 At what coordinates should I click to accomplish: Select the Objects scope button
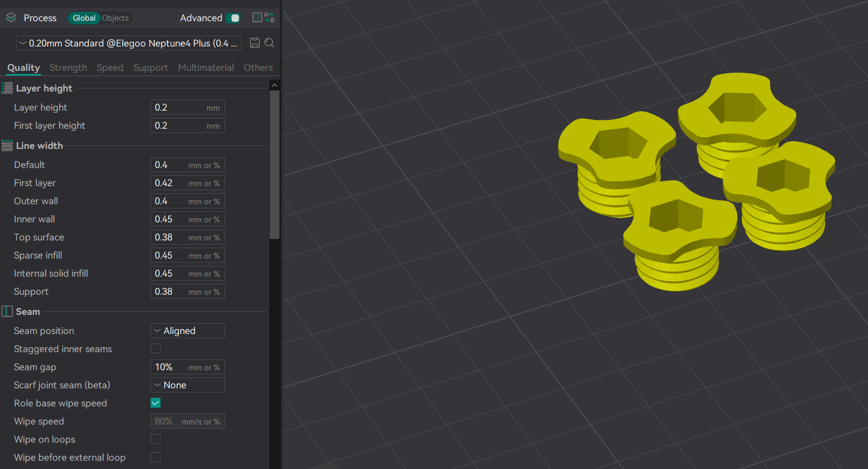(x=115, y=18)
